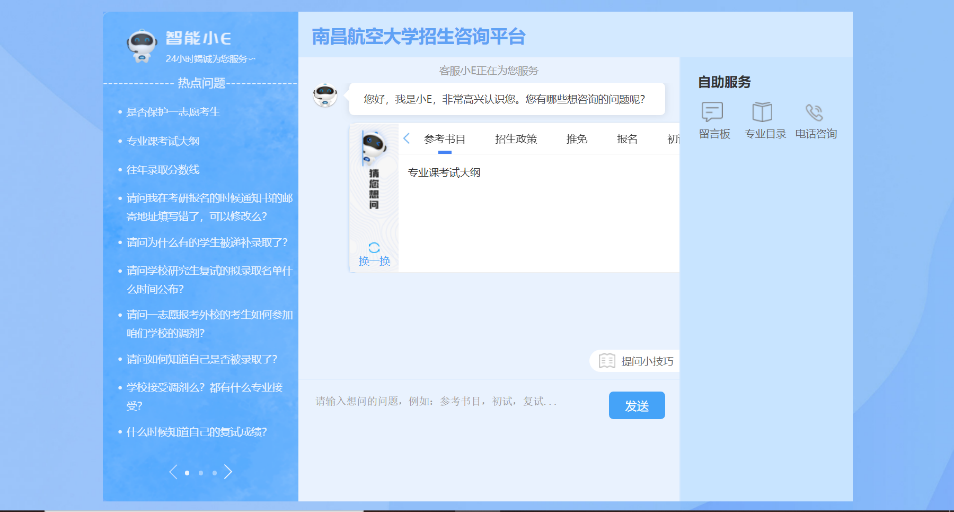Viewport: 954px width, 512px height.
Task: Focus the question input field
Action: [x=456, y=401]
